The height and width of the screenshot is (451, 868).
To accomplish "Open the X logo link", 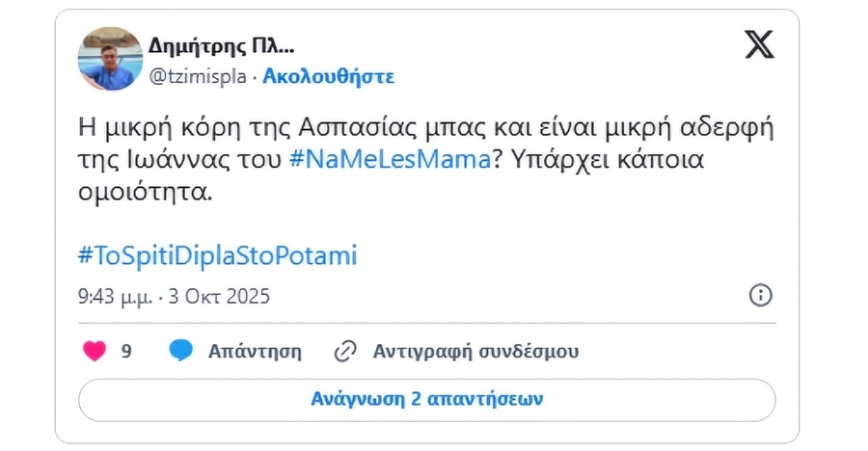I will (760, 44).
